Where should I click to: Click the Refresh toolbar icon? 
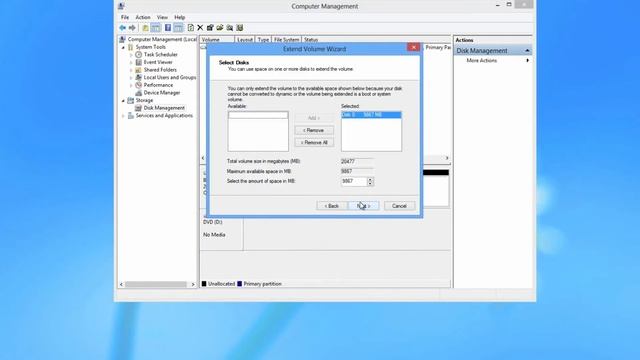pyautogui.click(x=191, y=28)
